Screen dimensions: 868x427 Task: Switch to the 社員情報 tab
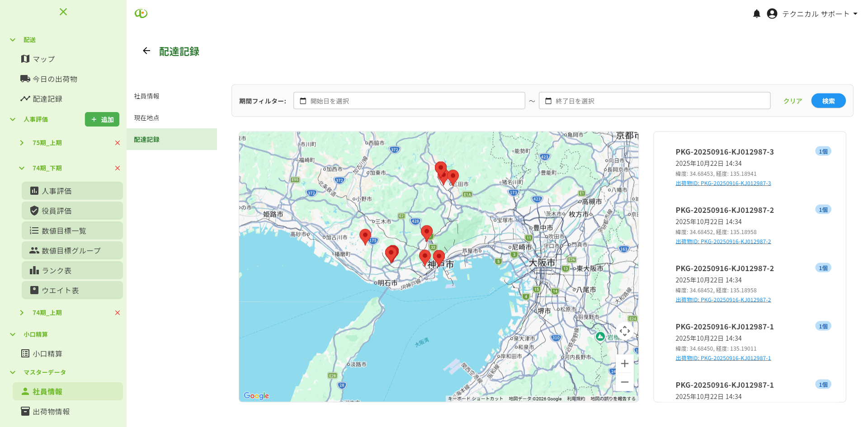pyautogui.click(x=147, y=96)
